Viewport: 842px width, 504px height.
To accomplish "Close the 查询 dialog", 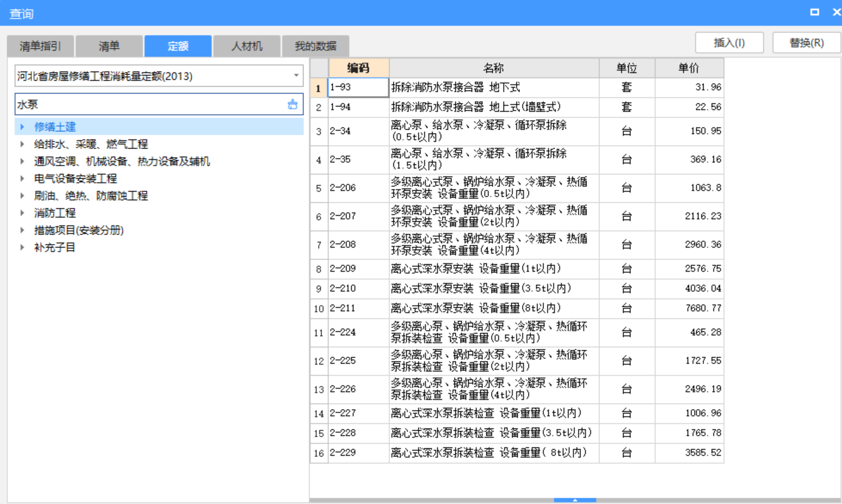I will click(x=836, y=12).
